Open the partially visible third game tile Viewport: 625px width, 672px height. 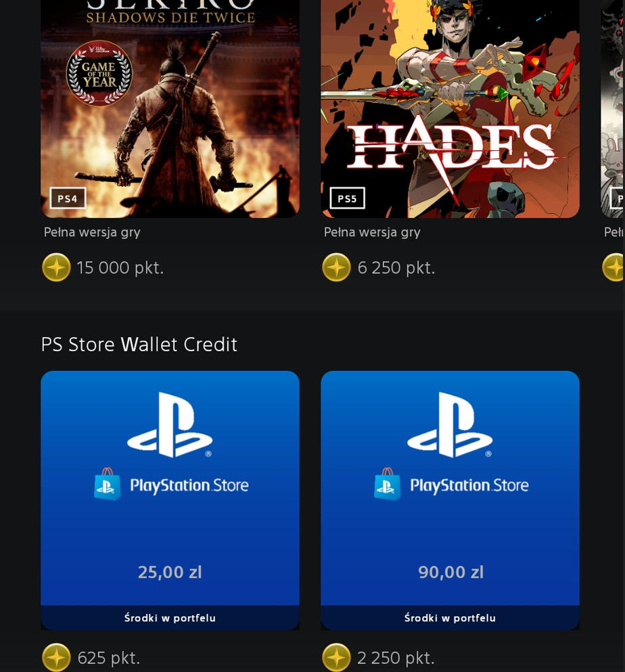[613, 109]
